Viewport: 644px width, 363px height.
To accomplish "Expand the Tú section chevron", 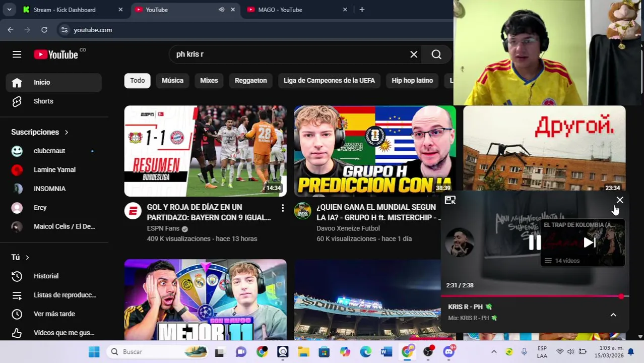I will [27, 258].
